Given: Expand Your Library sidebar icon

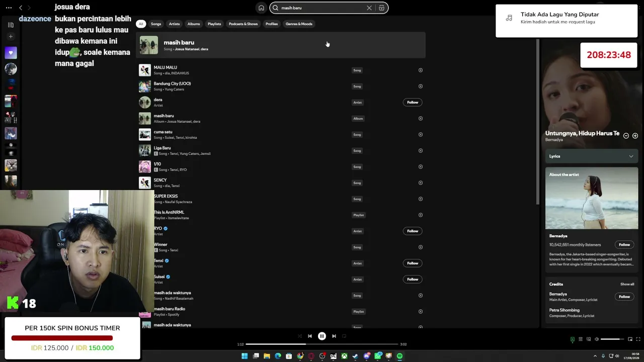Looking at the screenshot, I should click(x=11, y=25).
